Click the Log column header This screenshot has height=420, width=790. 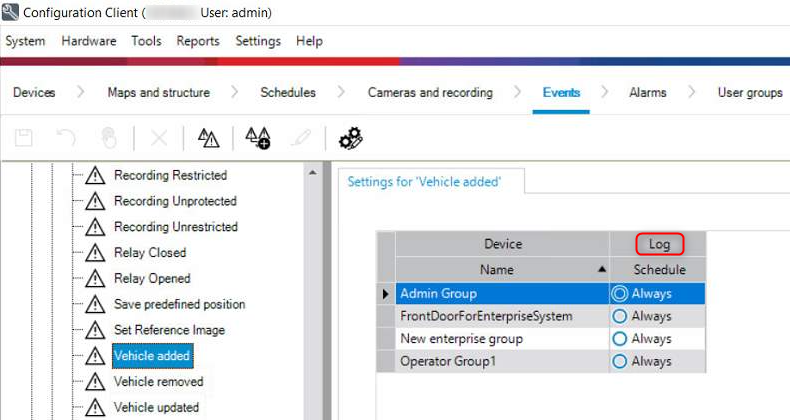click(659, 244)
